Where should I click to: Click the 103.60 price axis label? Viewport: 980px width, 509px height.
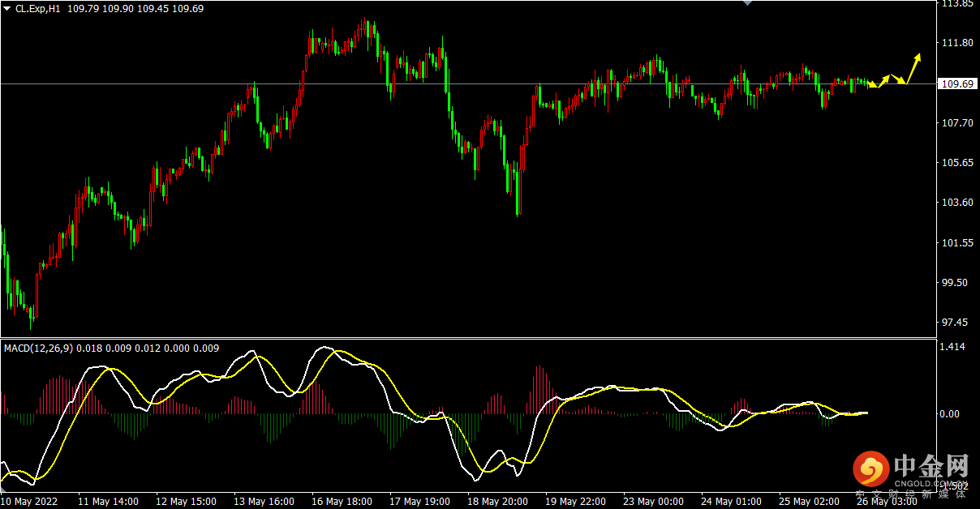(956, 203)
